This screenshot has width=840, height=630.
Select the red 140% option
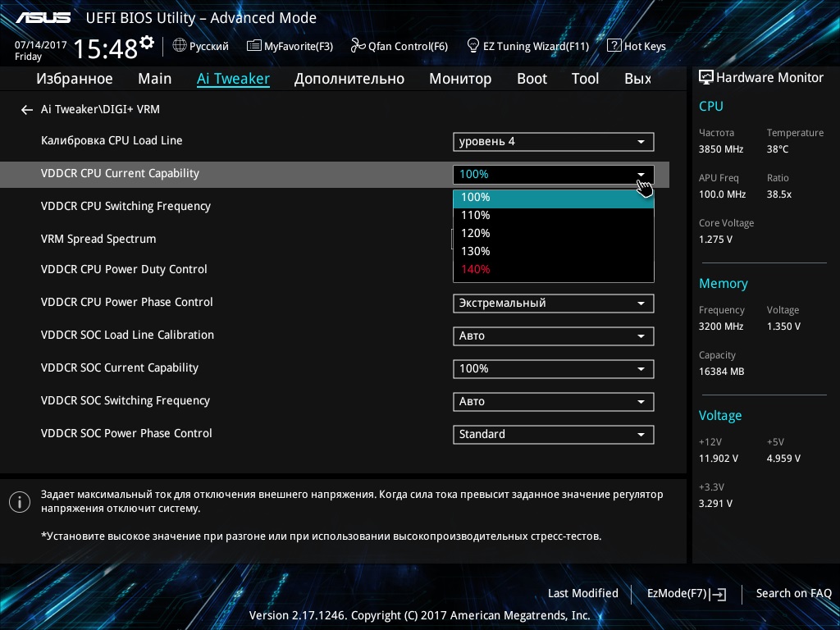554,269
